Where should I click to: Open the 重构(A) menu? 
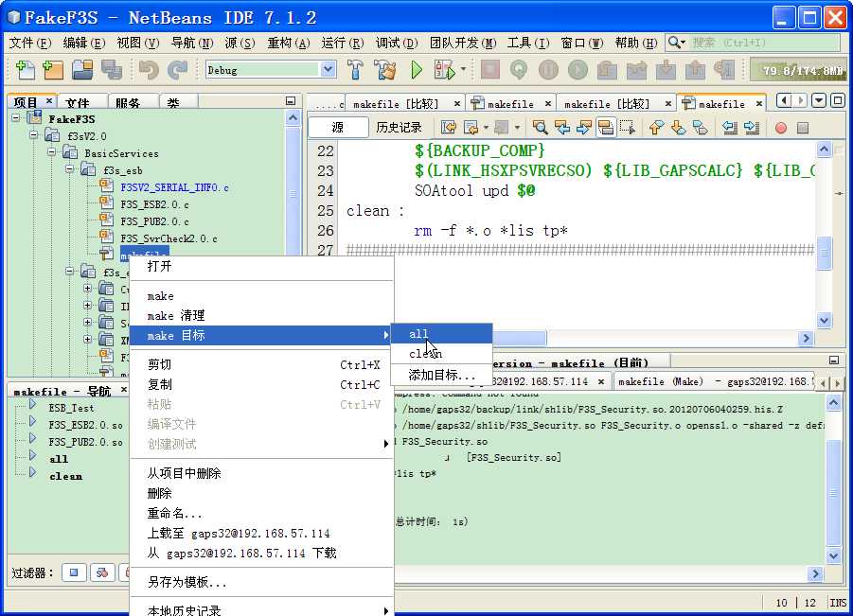[x=289, y=43]
